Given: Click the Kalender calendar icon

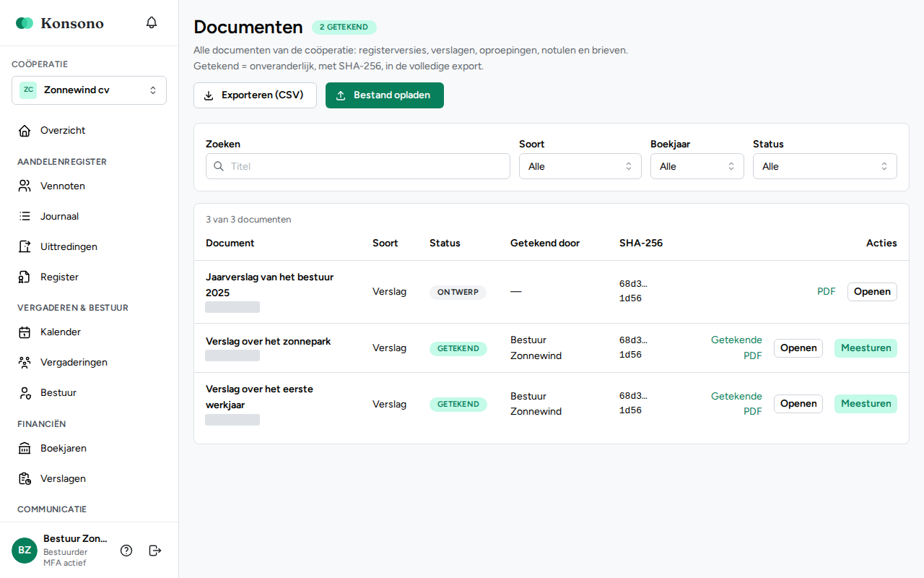Looking at the screenshot, I should pos(25,332).
